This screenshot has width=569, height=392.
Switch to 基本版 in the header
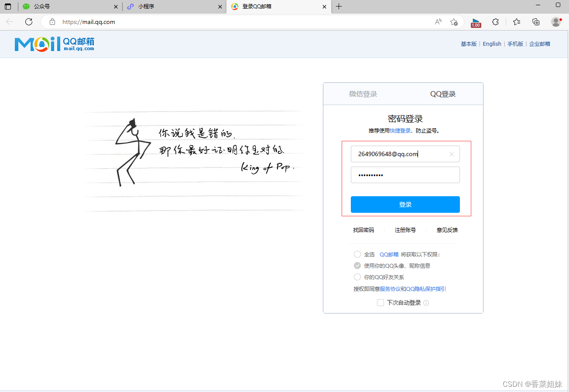469,44
